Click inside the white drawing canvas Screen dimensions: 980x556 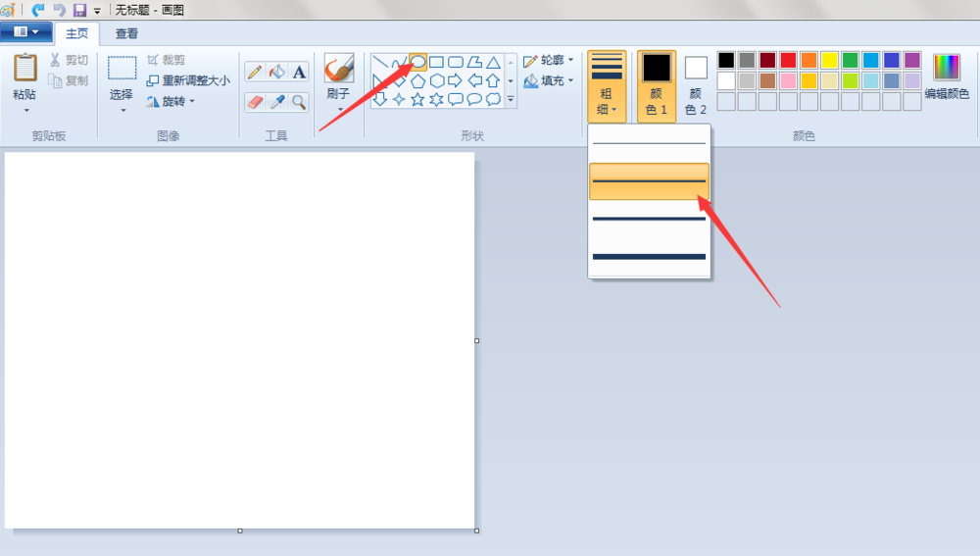coord(239,340)
